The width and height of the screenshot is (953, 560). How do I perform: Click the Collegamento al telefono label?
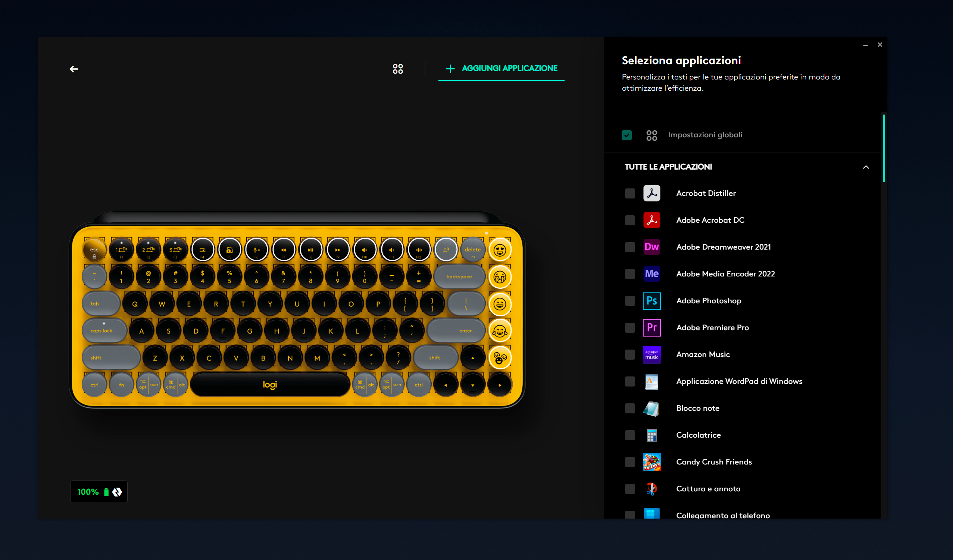pyautogui.click(x=723, y=515)
